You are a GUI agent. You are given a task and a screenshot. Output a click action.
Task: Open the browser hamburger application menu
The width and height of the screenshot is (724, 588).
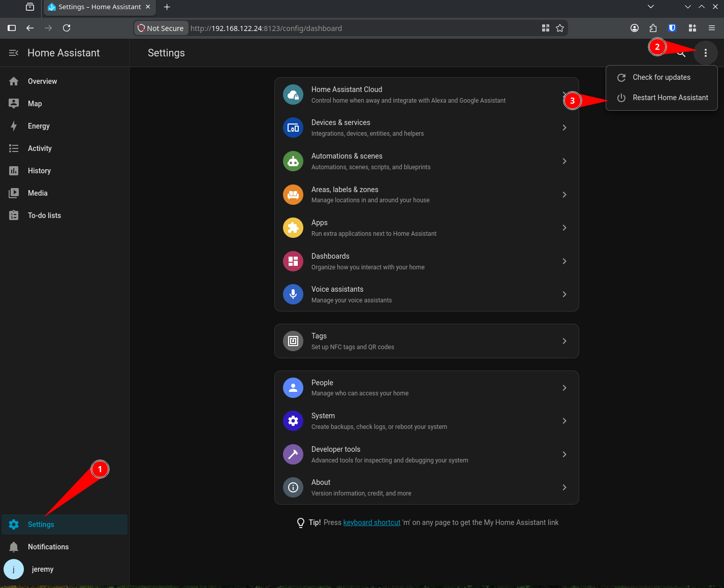click(712, 28)
